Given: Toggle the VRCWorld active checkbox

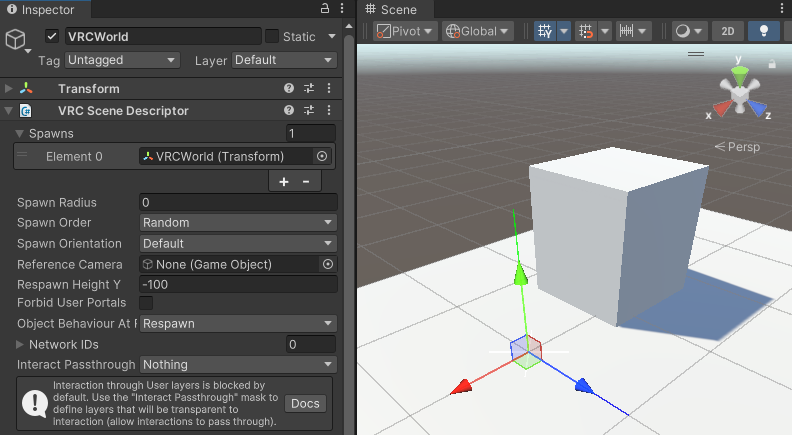Looking at the screenshot, I should [x=52, y=36].
